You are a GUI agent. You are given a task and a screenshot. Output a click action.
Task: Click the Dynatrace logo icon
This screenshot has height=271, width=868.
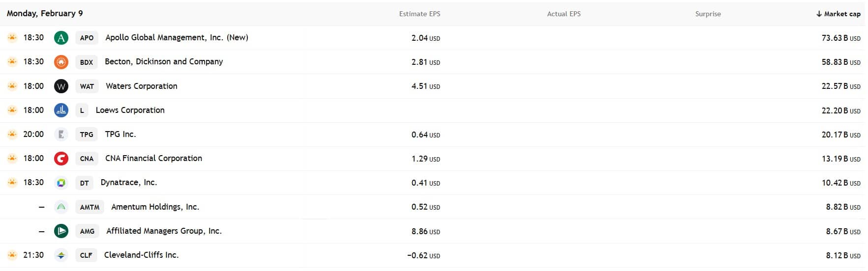click(61, 183)
